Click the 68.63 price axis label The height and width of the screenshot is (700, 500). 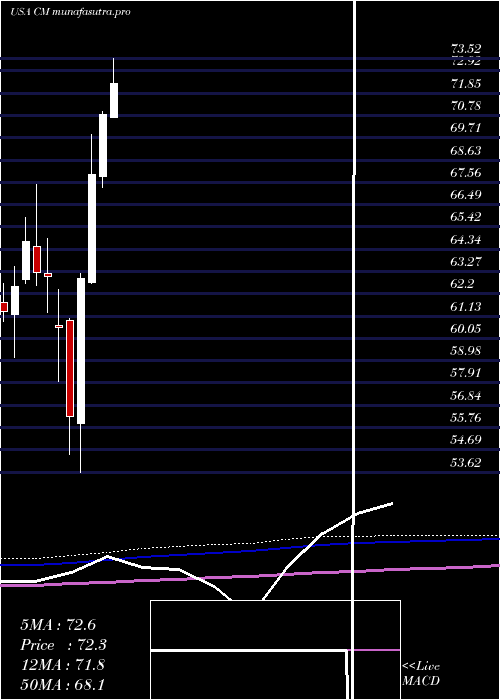point(466,151)
